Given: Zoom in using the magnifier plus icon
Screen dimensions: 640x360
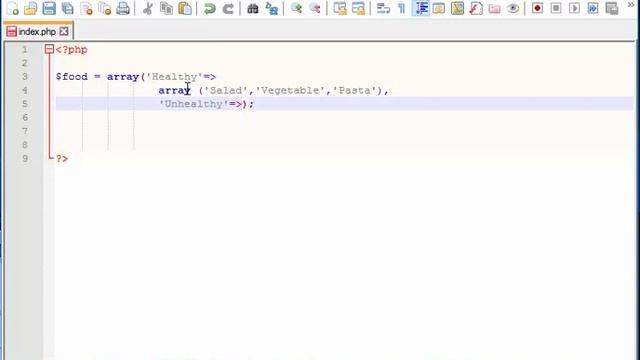Looking at the screenshot, I should 296,8.
